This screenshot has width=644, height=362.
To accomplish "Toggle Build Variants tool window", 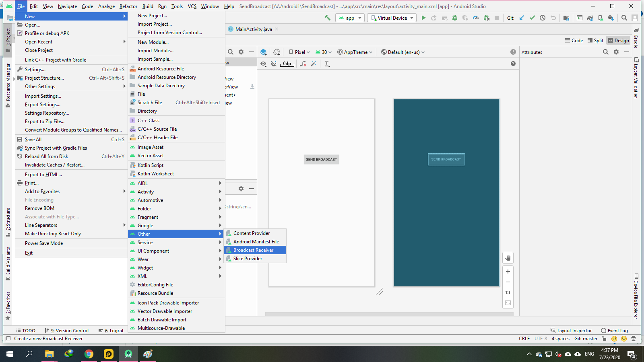I will 8,264.
